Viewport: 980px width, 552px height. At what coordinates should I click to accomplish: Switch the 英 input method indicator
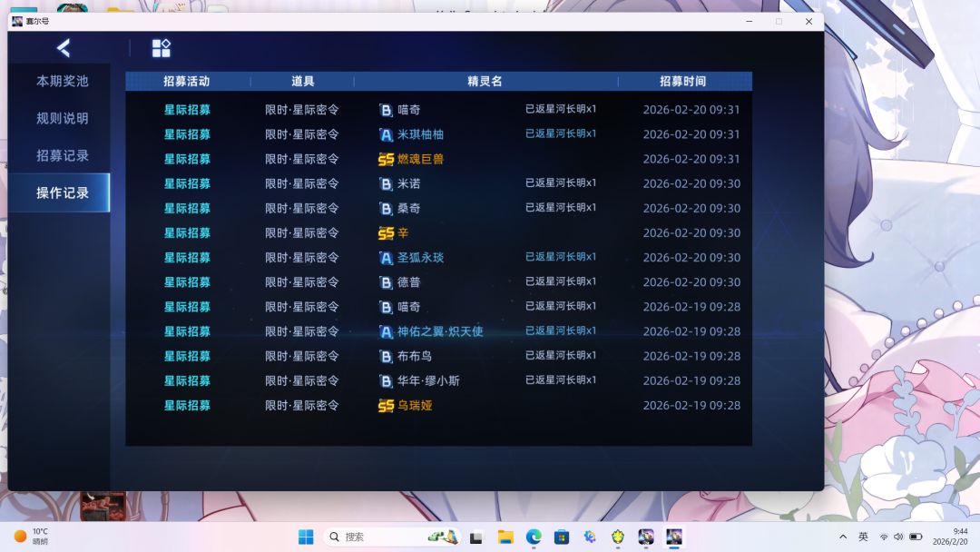point(863,537)
